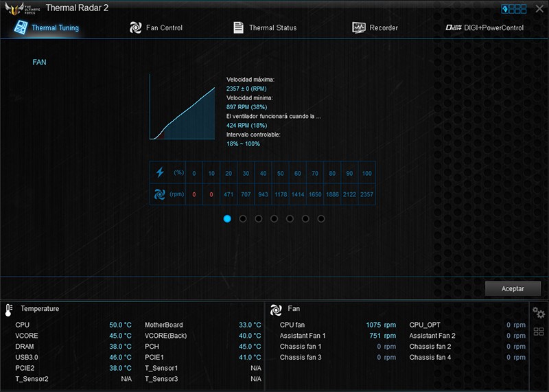This screenshot has width=549, height=392.
Task: Click the DIGI+ logo icon
Action: (454, 27)
